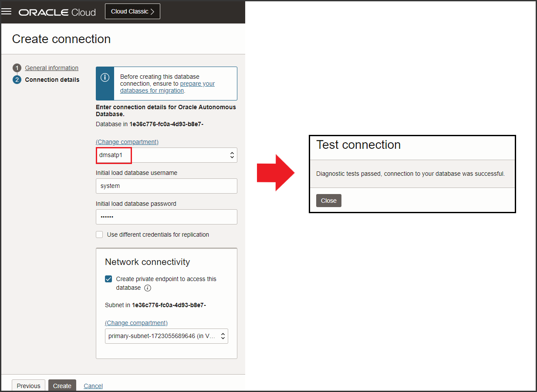This screenshot has width=537, height=392.
Task: Click Change compartment under the database section
Action: (127, 141)
